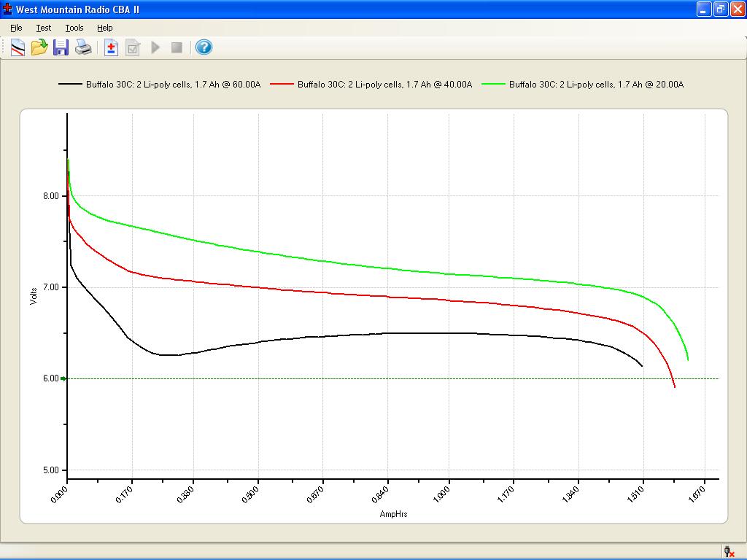747x560 pixels.
Task: Open the Test menu
Action: pyautogui.click(x=43, y=28)
